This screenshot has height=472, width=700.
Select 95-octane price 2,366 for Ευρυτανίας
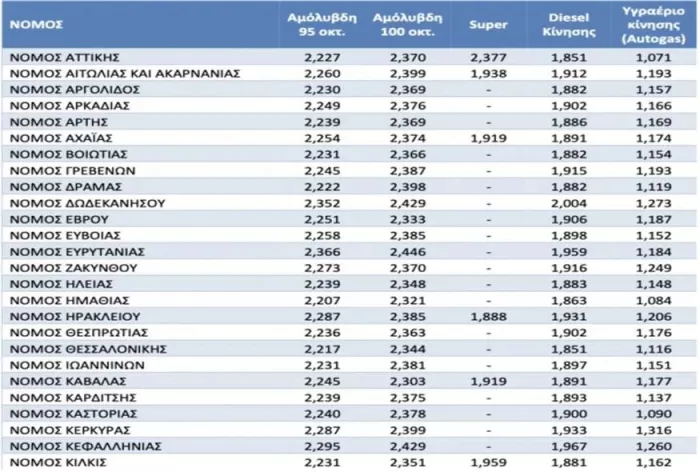(x=322, y=252)
